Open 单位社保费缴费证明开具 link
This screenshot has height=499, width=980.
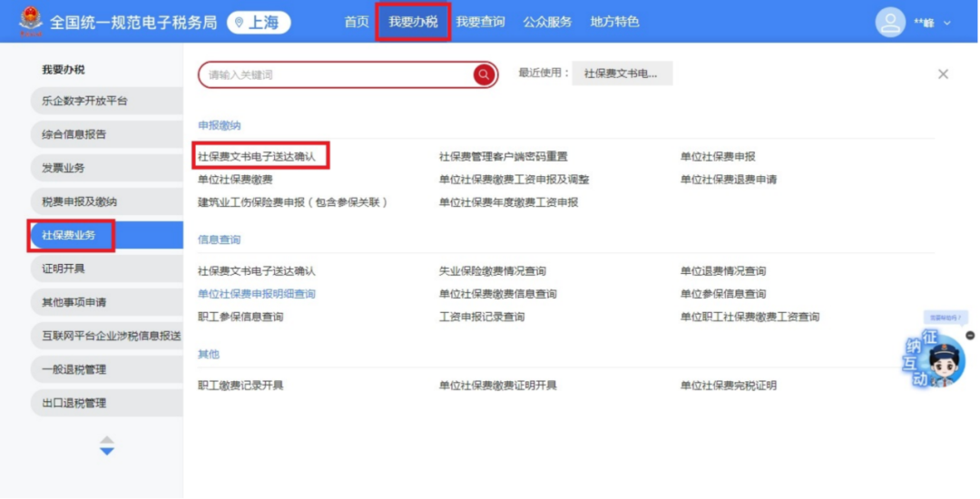498,386
